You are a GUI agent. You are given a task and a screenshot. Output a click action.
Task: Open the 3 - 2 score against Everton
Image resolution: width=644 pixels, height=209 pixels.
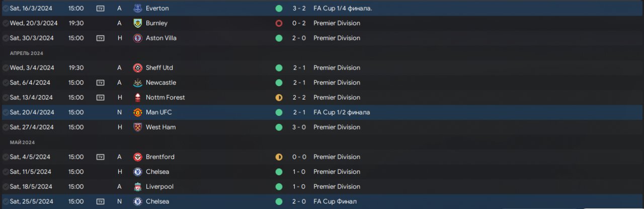(x=299, y=9)
